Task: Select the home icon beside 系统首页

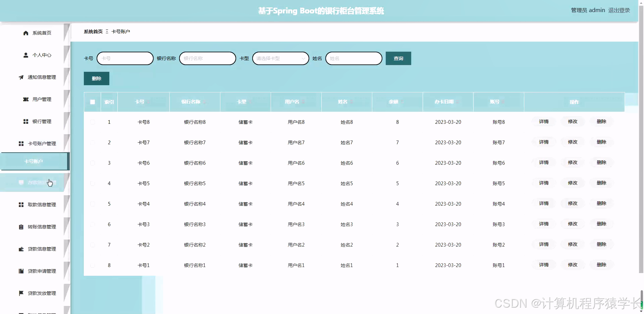Action: tap(25, 33)
